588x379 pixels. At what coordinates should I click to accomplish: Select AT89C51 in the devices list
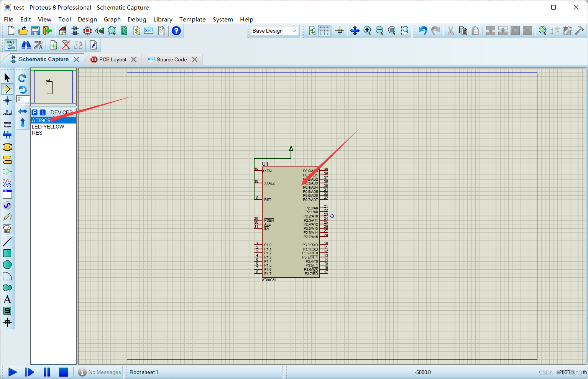53,120
